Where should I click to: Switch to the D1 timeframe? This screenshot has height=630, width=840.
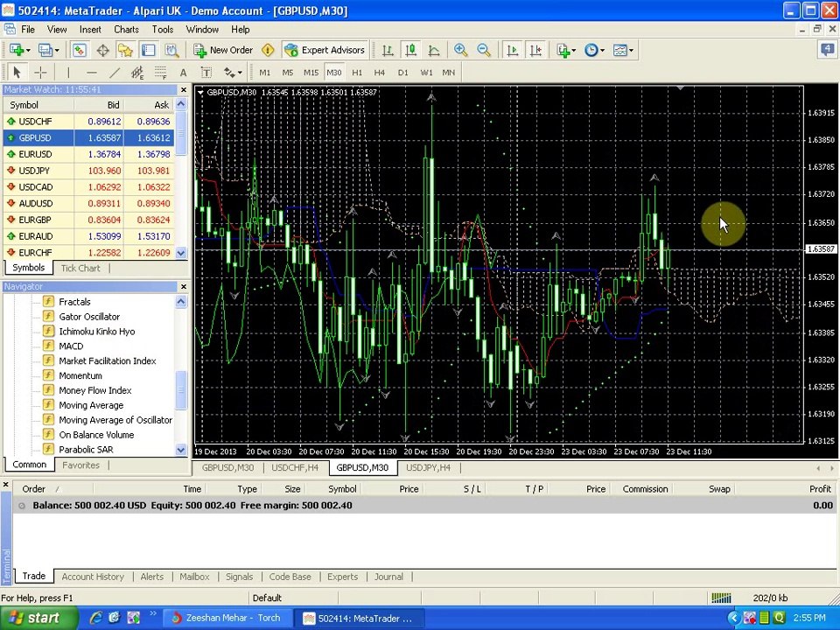coord(402,73)
